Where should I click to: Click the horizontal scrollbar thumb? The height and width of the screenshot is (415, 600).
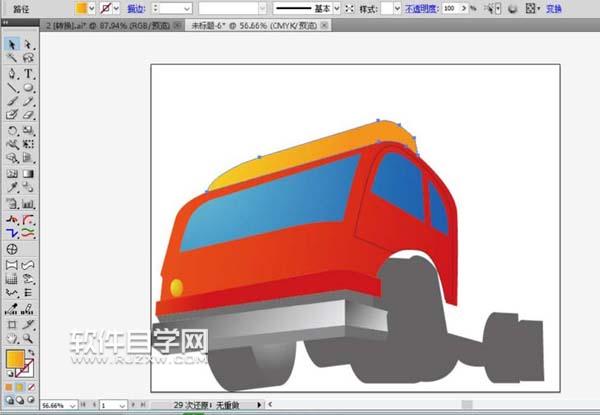coord(467,405)
